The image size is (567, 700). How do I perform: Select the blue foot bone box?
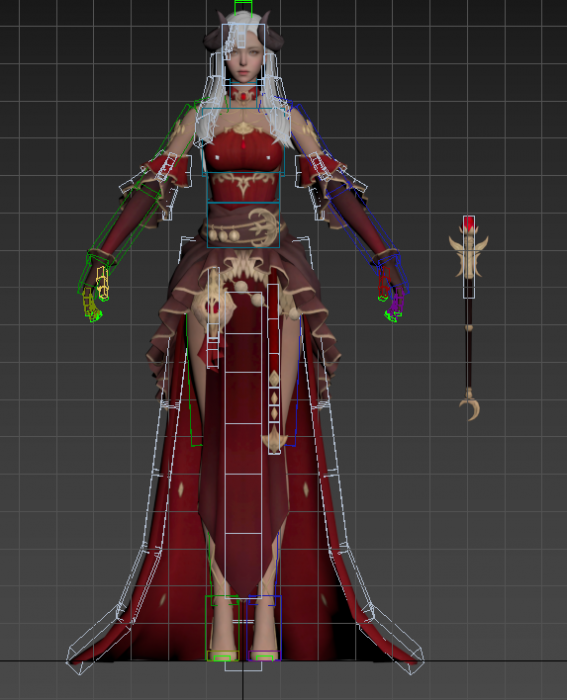[264, 628]
